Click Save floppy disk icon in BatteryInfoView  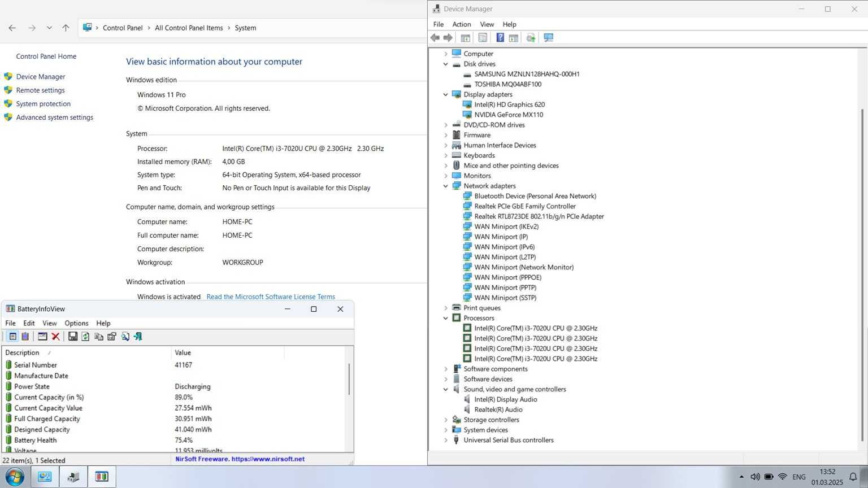(x=73, y=337)
